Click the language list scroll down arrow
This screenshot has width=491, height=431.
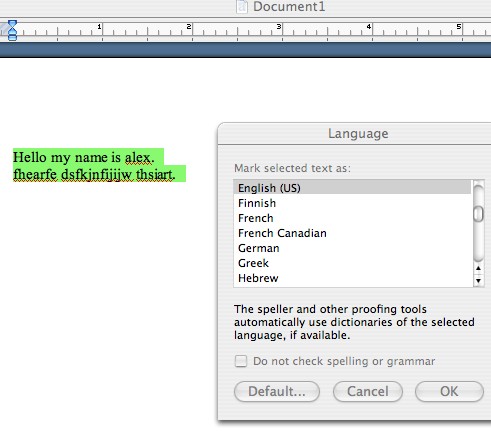tap(478, 281)
